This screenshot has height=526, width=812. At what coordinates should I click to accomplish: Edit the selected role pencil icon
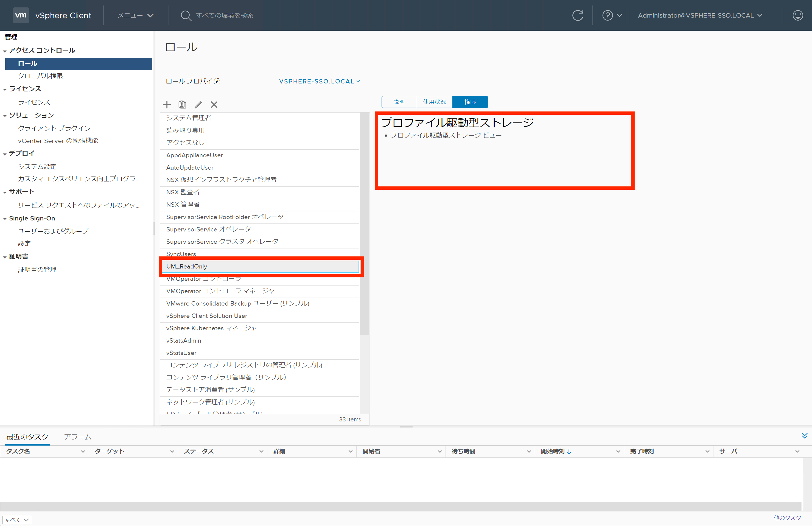click(x=198, y=104)
